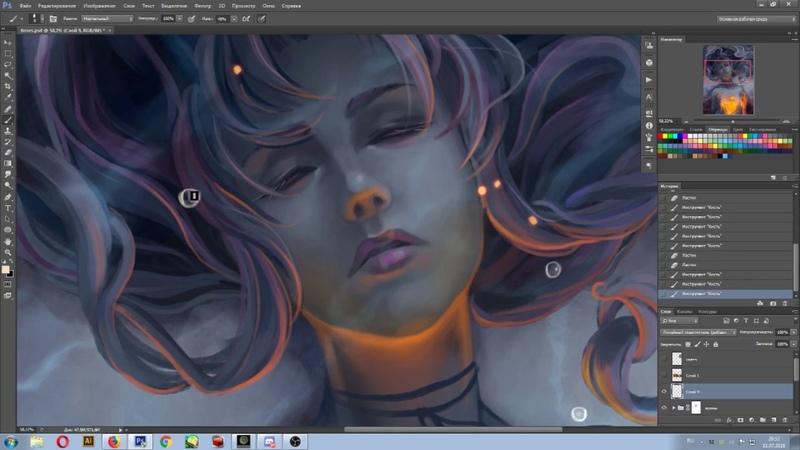Select the highlighted Кисть history state
The height and width of the screenshot is (450, 800).
[727, 294]
